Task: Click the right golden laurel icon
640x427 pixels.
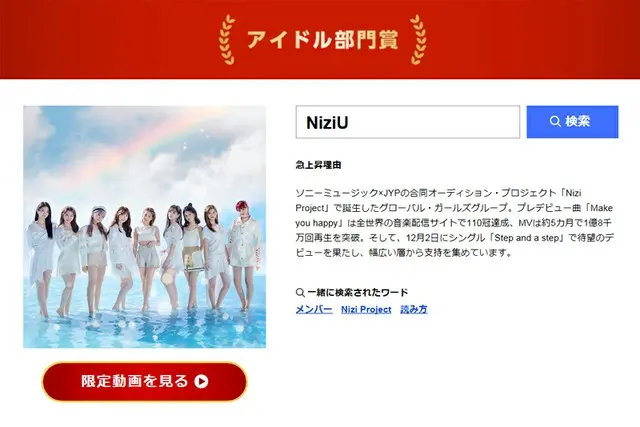Action: click(418, 40)
